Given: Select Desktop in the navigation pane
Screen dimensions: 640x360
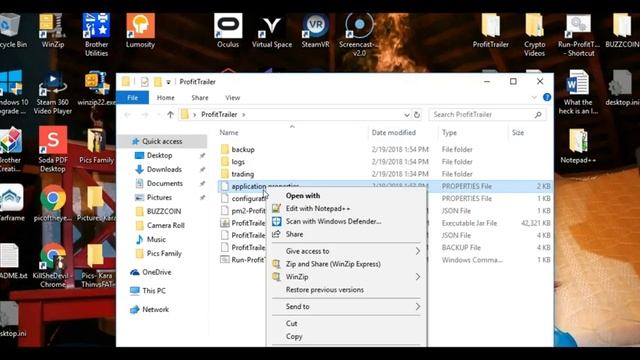Looking at the screenshot, I should (160, 156).
